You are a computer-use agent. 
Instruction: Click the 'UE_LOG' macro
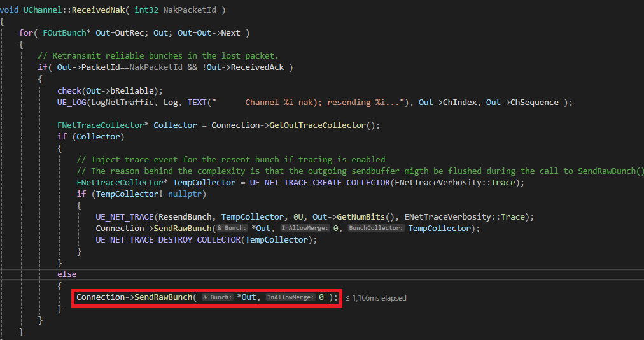click(71, 103)
